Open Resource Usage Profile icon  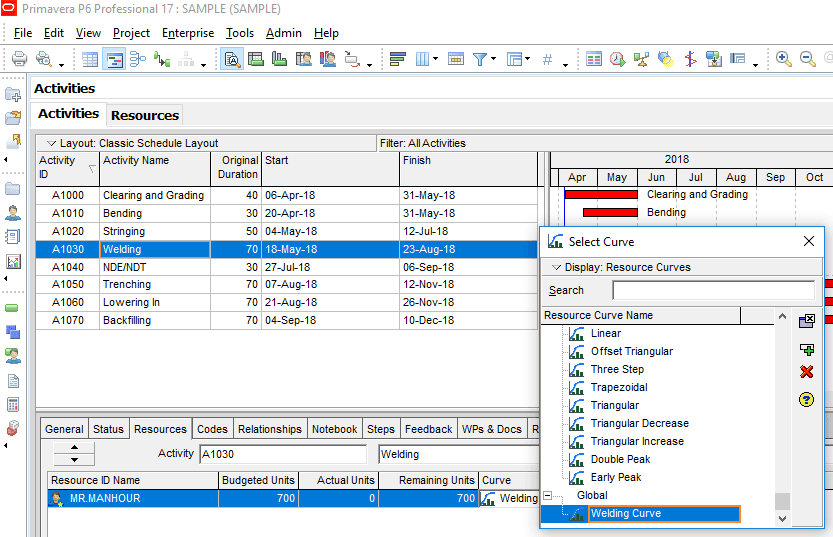click(x=328, y=59)
